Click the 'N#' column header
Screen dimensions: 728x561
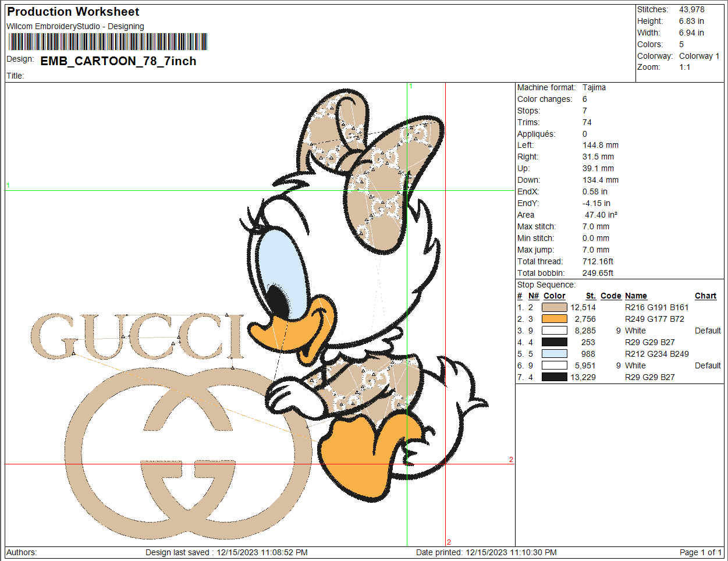pyautogui.click(x=534, y=296)
